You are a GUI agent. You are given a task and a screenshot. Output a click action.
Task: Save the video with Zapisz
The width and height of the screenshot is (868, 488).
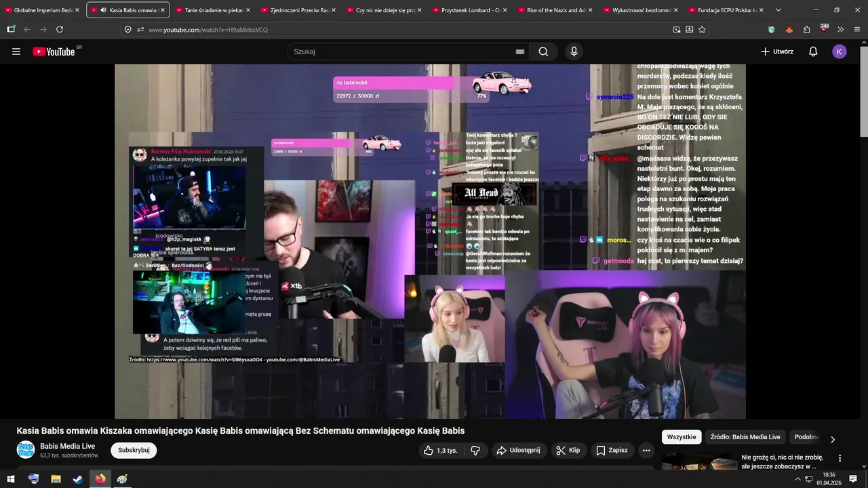(612, 450)
